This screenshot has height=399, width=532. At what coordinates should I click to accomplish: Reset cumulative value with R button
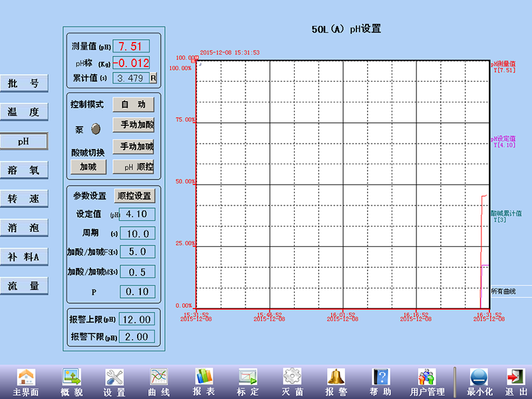point(153,78)
